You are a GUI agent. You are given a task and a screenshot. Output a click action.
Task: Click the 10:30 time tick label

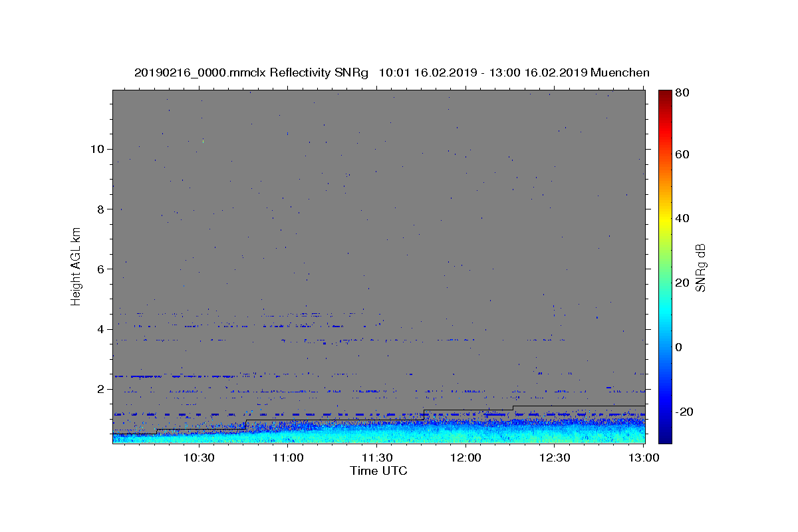(x=198, y=458)
